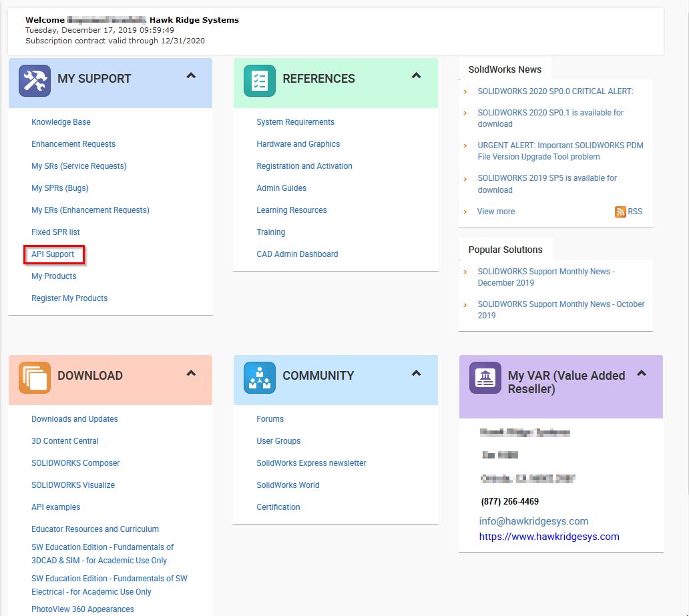Image resolution: width=689 pixels, height=616 pixels.
Task: Click the subscription contract validity text
Action: 115,41
